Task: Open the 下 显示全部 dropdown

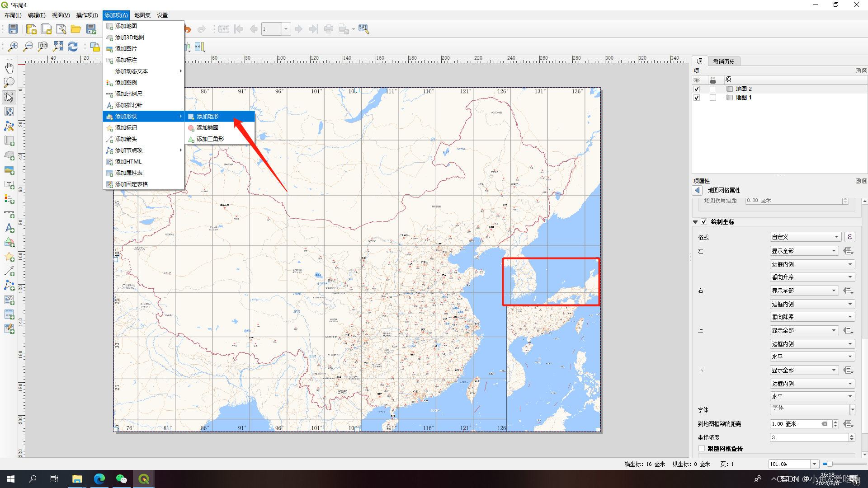Action: coord(804,370)
